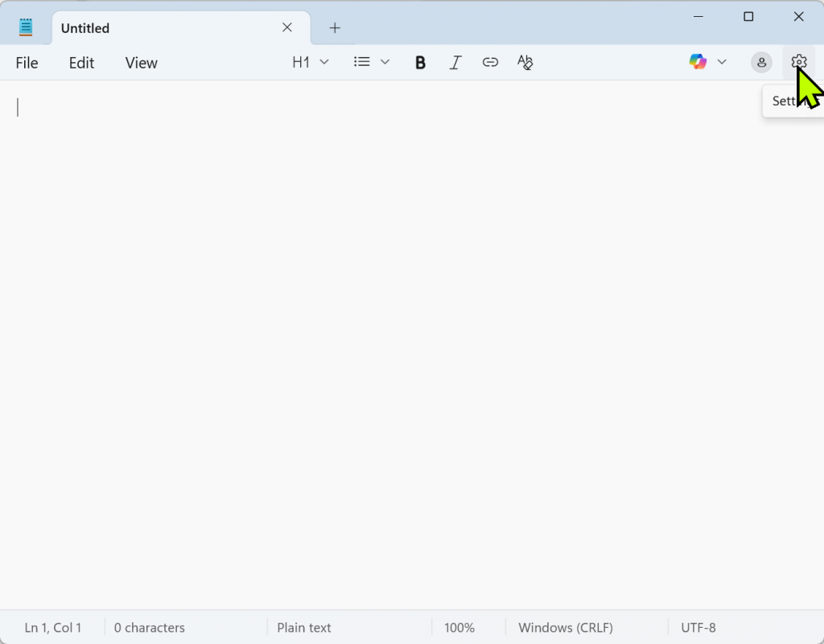Click the bulleted list icon

(362, 62)
